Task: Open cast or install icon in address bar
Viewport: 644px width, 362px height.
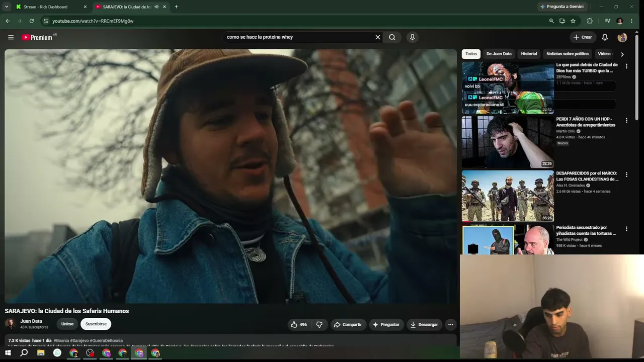Action: 562,21
